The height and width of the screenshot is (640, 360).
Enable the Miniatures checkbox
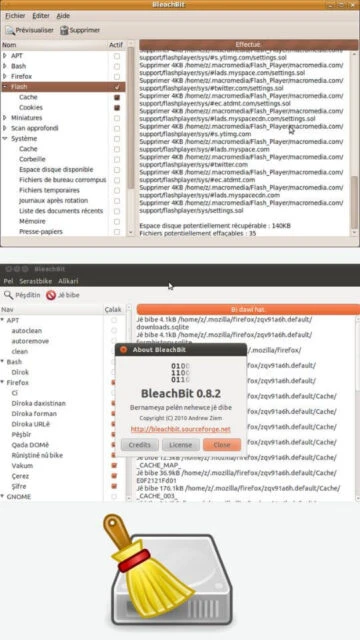(x=117, y=118)
